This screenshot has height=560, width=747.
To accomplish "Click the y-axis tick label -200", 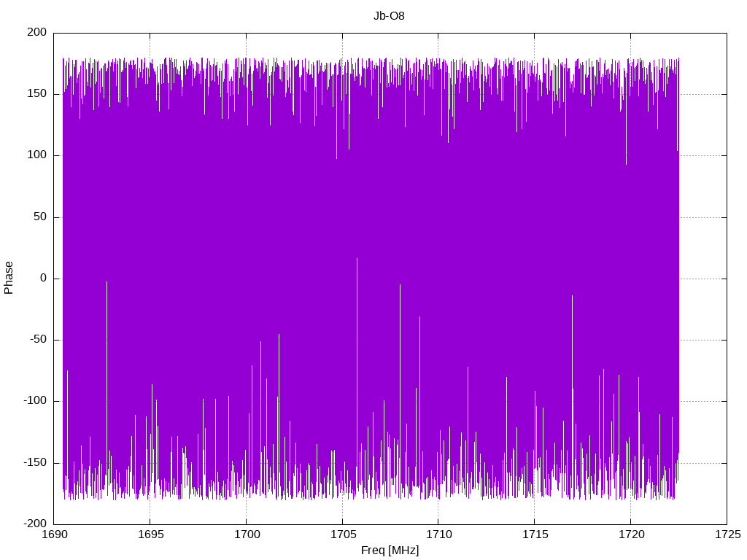I will coord(35,524).
